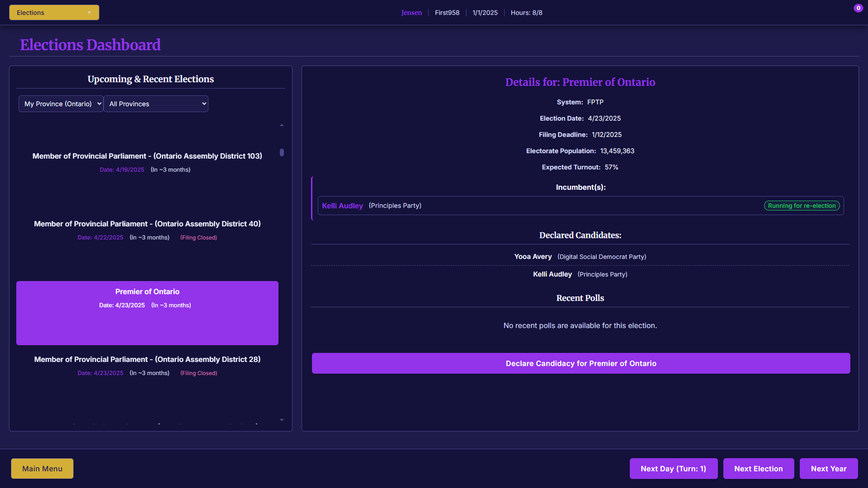The width and height of the screenshot is (868, 488).
Task: Click the Running for re-election badge
Action: point(802,206)
